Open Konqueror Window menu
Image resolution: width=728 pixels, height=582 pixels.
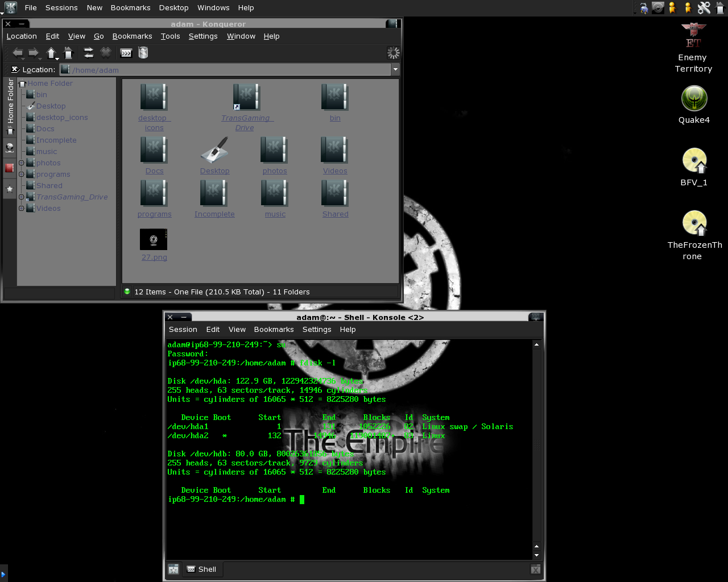coord(241,36)
